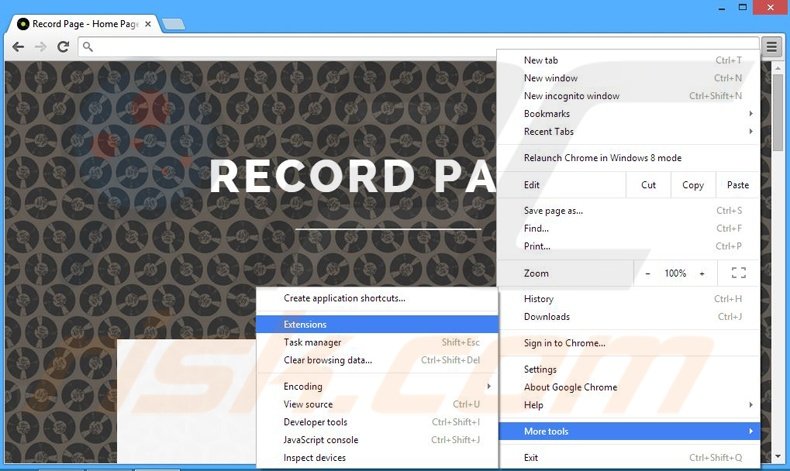Click the scrollbar down arrow
The width and height of the screenshot is (790, 471).
click(x=778, y=456)
